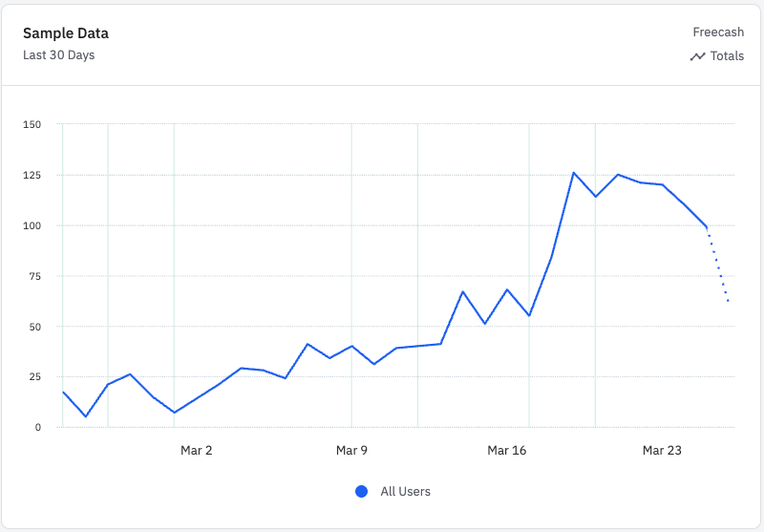Click the Mar 2 x-axis label
The image size is (764, 532).
(x=196, y=450)
